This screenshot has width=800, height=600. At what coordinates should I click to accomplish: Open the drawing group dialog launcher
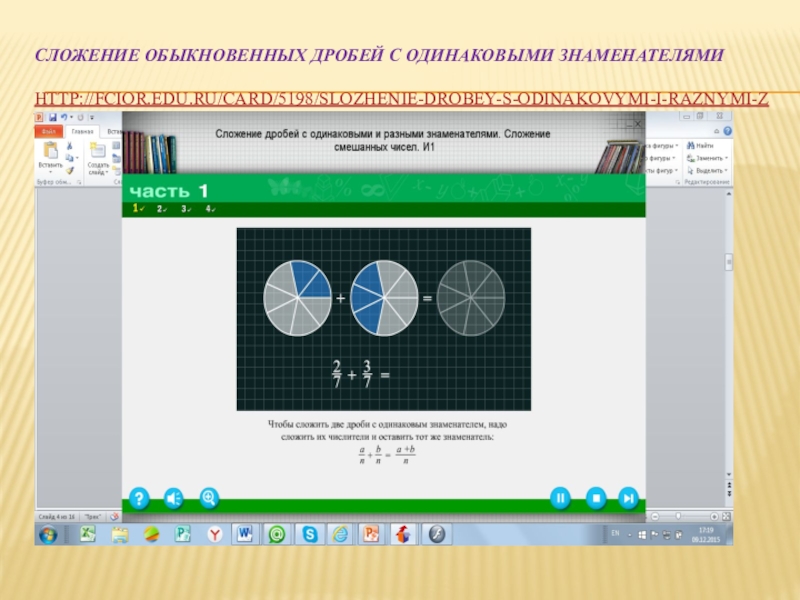[x=678, y=182]
